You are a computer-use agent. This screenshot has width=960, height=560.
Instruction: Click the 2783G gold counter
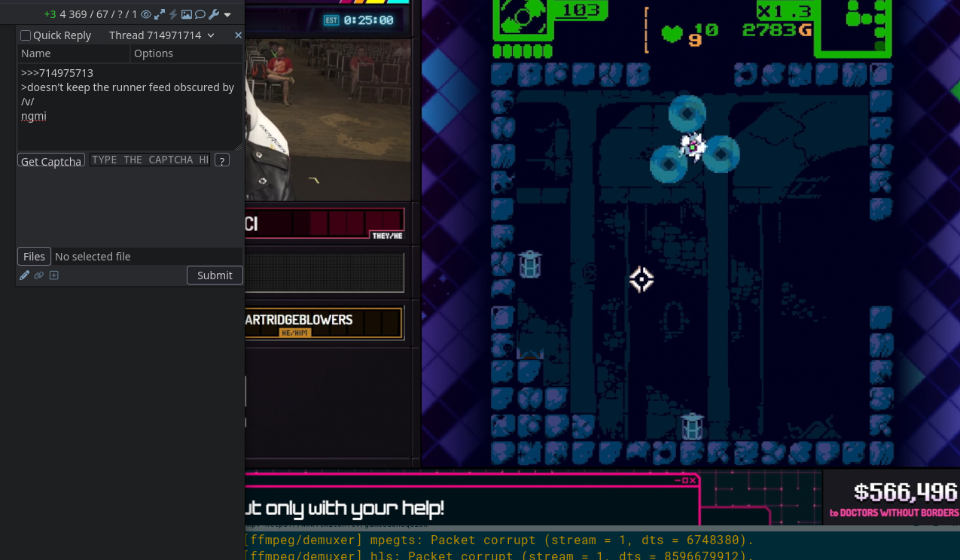(x=778, y=30)
